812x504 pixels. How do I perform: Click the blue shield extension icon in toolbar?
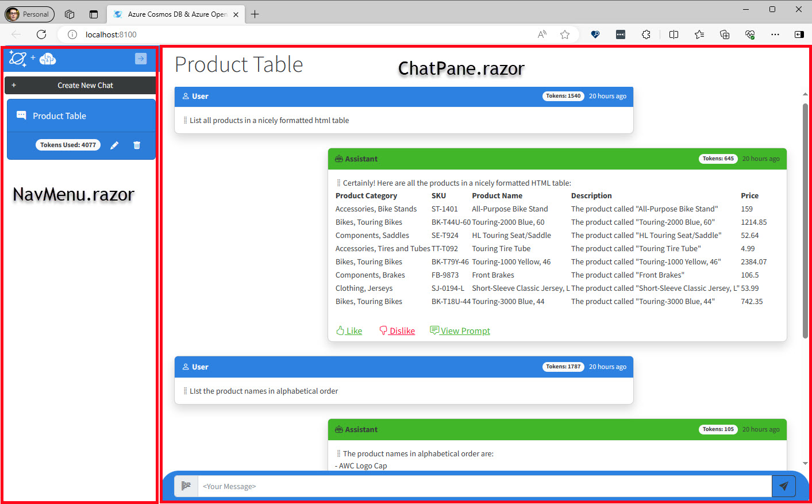point(595,34)
